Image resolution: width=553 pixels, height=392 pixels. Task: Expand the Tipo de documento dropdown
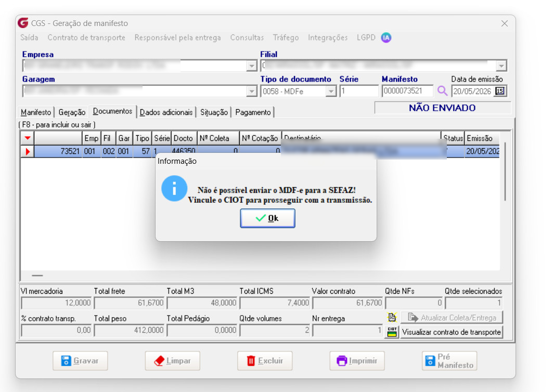tap(330, 92)
